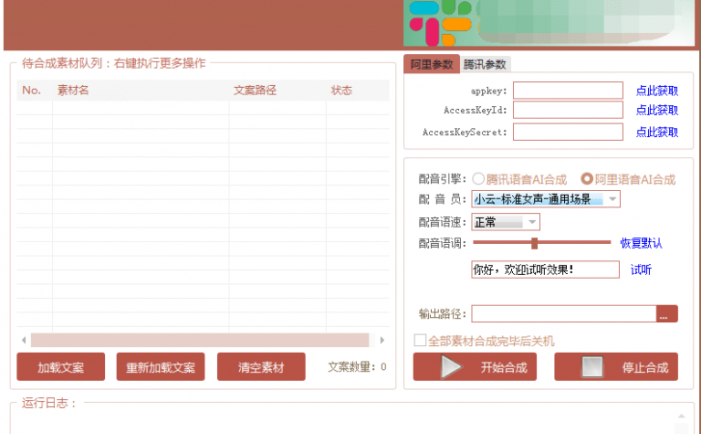Screen dimensions: 701x434
Task: Click 点此获取 link beside AccessKeySecret
Action: [657, 132]
